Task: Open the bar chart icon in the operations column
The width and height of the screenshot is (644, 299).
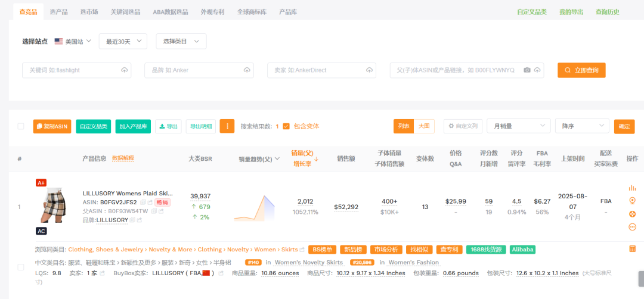Action: click(x=632, y=188)
